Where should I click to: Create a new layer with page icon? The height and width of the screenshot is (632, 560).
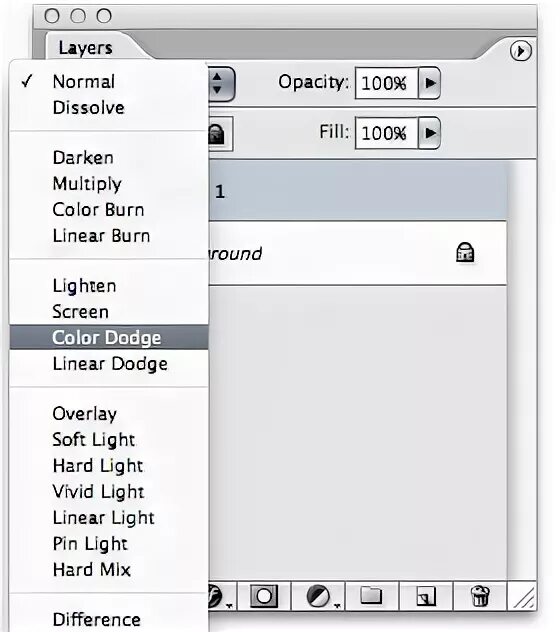[x=426, y=596]
